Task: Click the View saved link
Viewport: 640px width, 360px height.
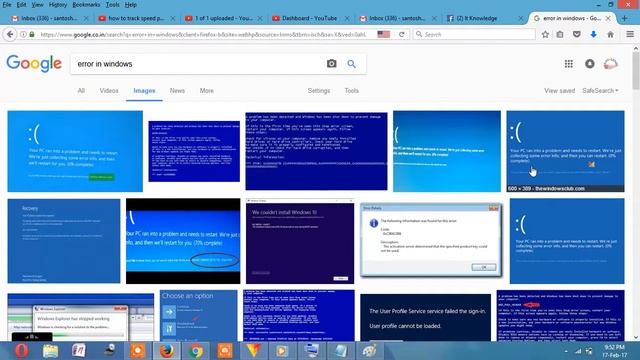Action: click(x=559, y=91)
